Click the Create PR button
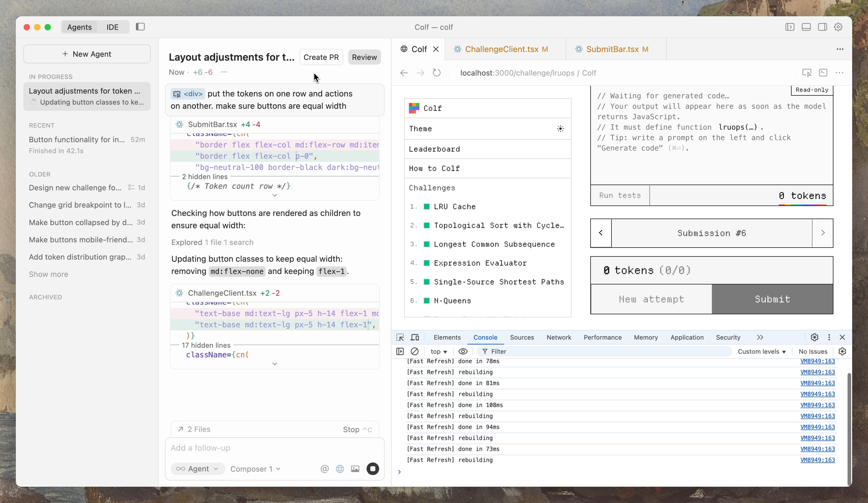 point(321,57)
